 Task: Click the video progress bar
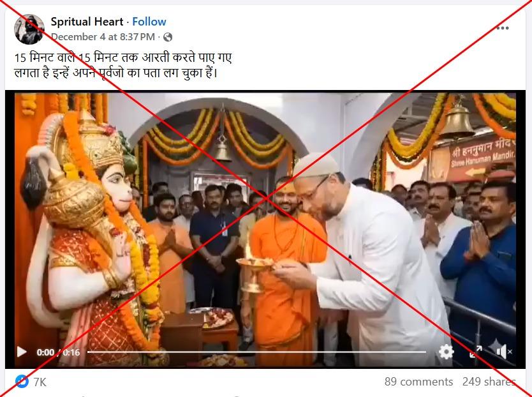[256, 352]
